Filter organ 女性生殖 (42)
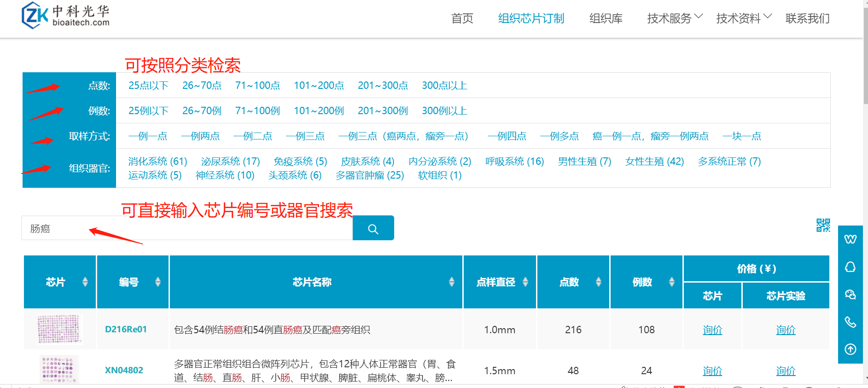This screenshot has height=388, width=868. point(654,162)
